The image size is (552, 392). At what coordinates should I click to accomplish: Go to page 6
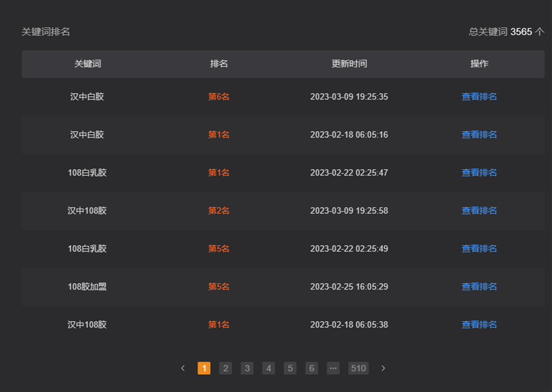point(311,368)
